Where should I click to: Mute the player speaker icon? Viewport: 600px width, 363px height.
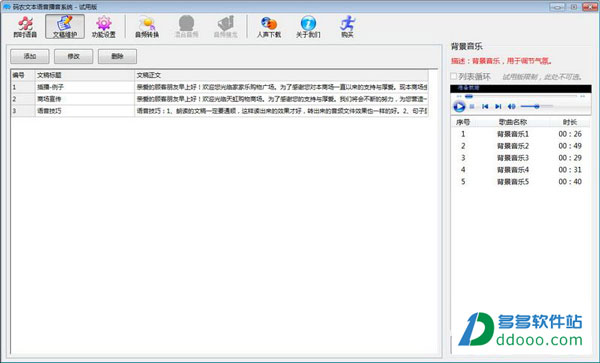click(x=511, y=106)
